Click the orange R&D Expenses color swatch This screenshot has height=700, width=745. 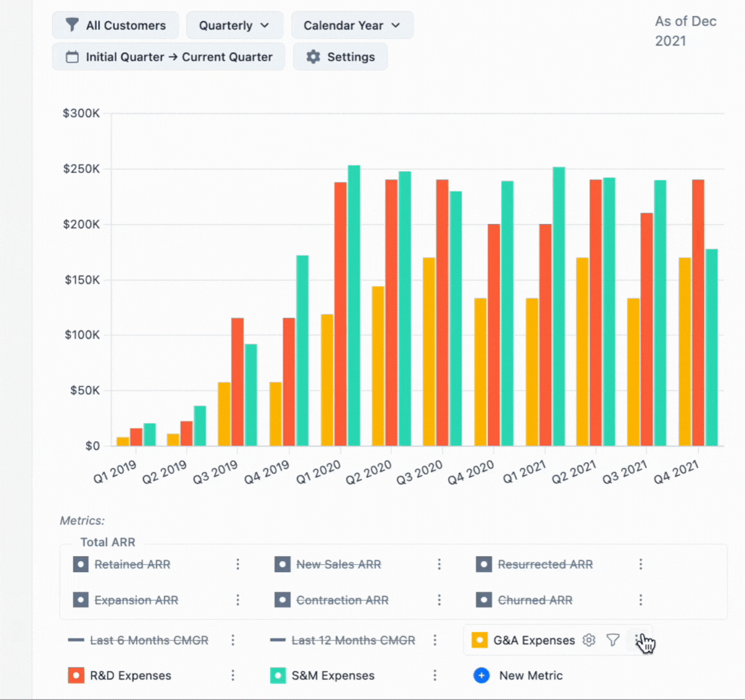[76, 675]
